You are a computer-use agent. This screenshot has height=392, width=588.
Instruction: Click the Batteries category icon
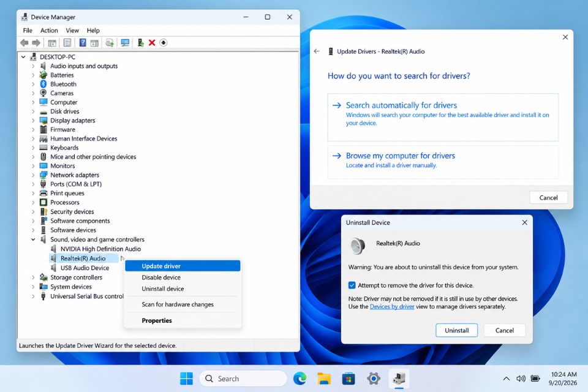click(x=43, y=75)
